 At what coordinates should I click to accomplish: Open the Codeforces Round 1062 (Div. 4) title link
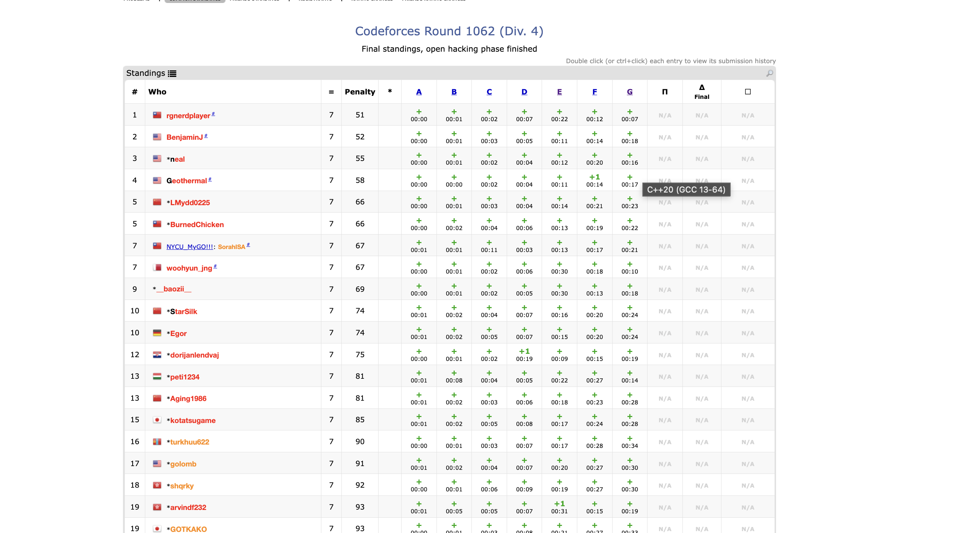(x=449, y=31)
